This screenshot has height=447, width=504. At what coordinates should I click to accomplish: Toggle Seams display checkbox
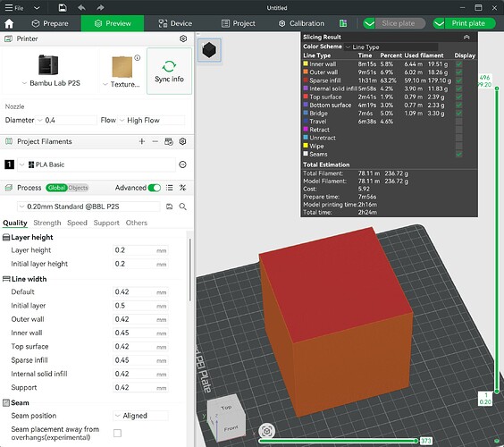458,154
